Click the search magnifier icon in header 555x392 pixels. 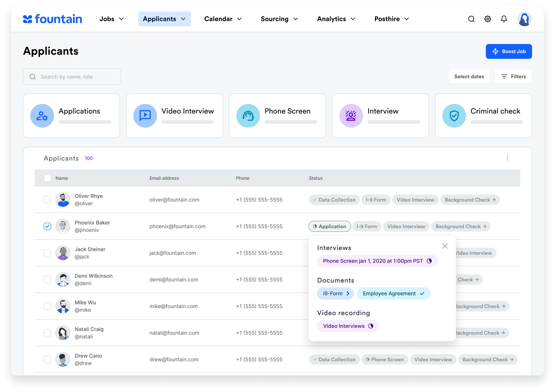coord(471,19)
